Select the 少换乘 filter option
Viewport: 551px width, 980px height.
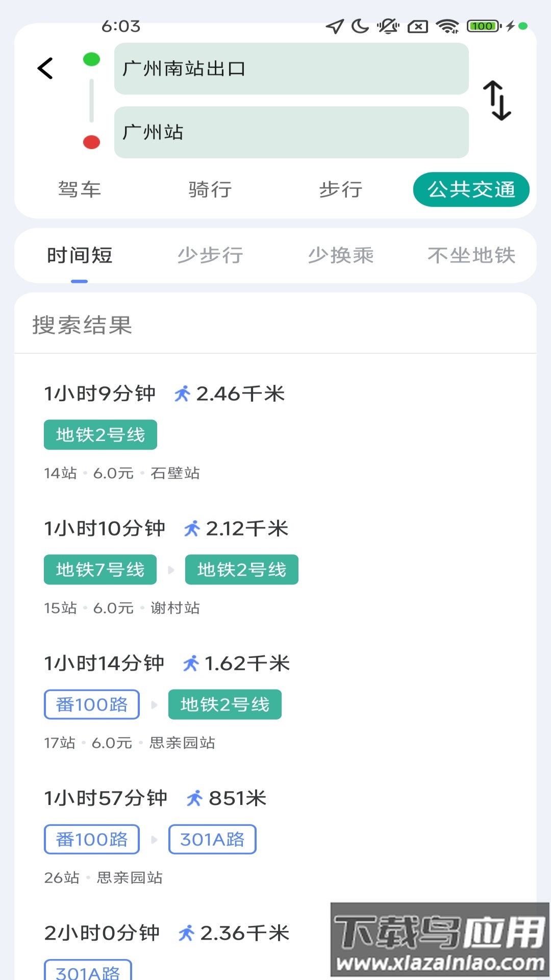coord(341,255)
